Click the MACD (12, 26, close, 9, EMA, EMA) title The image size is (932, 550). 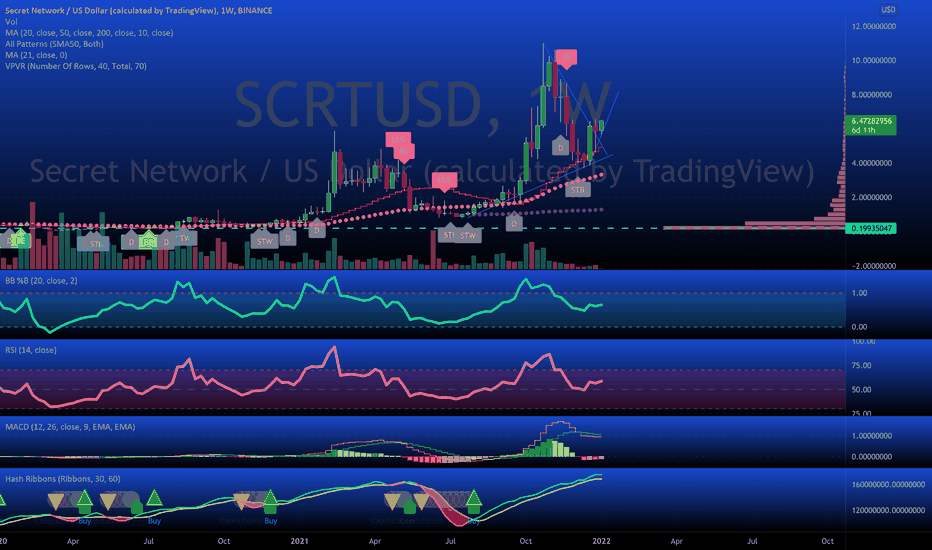[x=70, y=427]
